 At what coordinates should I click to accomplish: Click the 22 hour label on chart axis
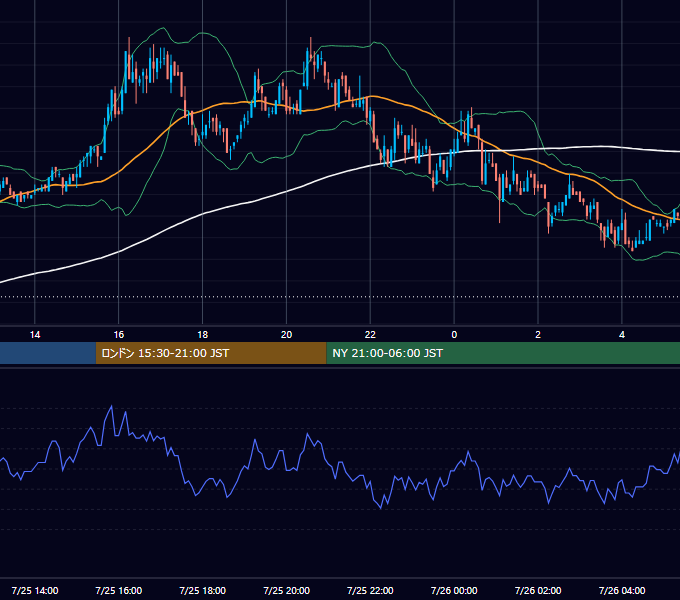point(370,335)
